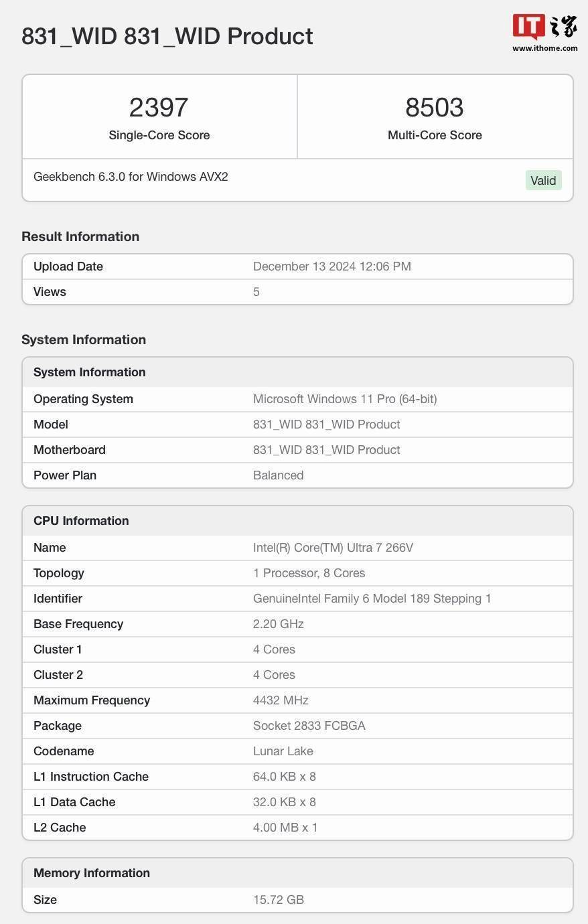This screenshot has width=588, height=924.
Task: Click the memory Size value 15.72 GB
Action: point(279,899)
